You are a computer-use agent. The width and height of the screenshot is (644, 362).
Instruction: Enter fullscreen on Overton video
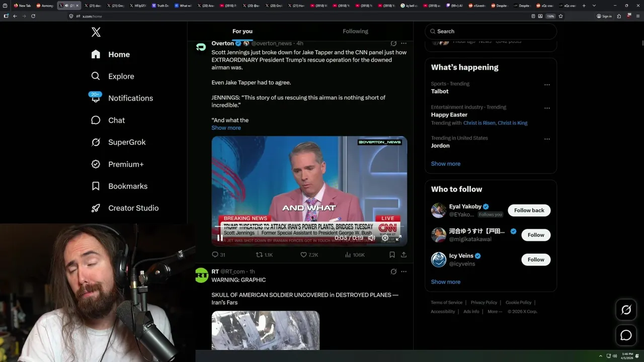pyautogui.click(x=398, y=238)
